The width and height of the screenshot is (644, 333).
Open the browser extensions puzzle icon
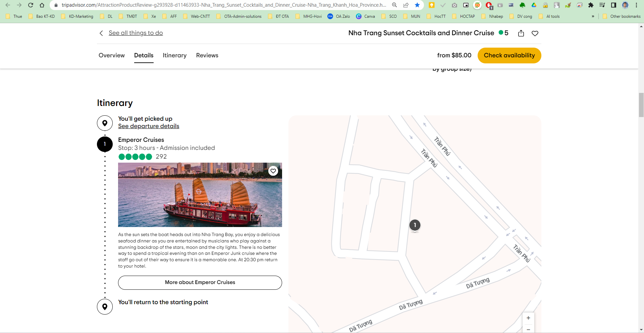pos(591,5)
